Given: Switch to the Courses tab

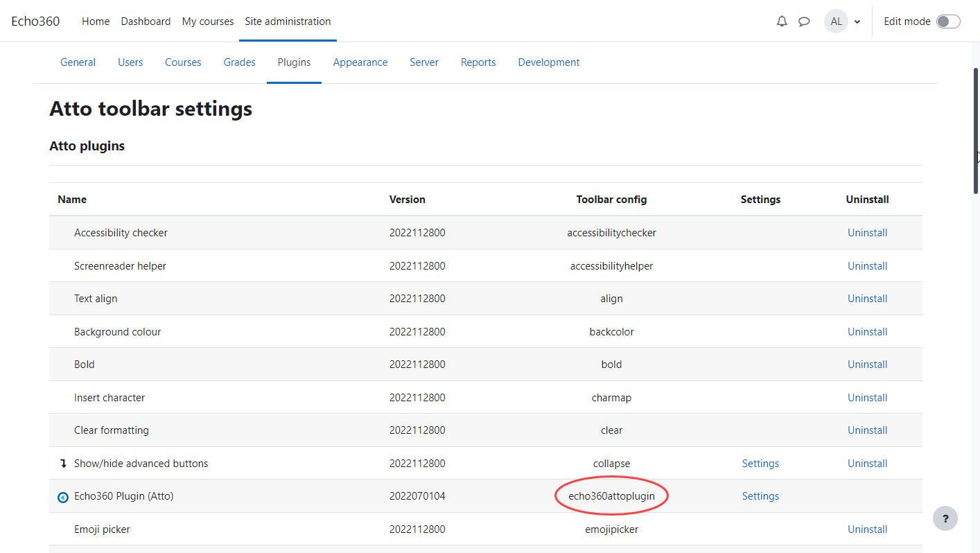Looking at the screenshot, I should [x=183, y=62].
